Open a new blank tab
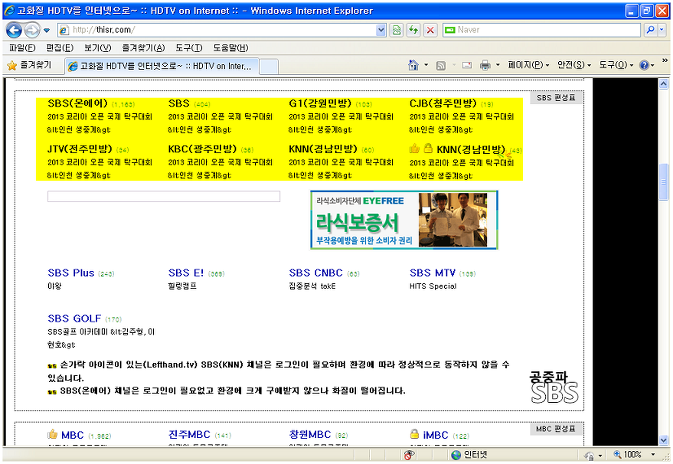 click(x=269, y=67)
